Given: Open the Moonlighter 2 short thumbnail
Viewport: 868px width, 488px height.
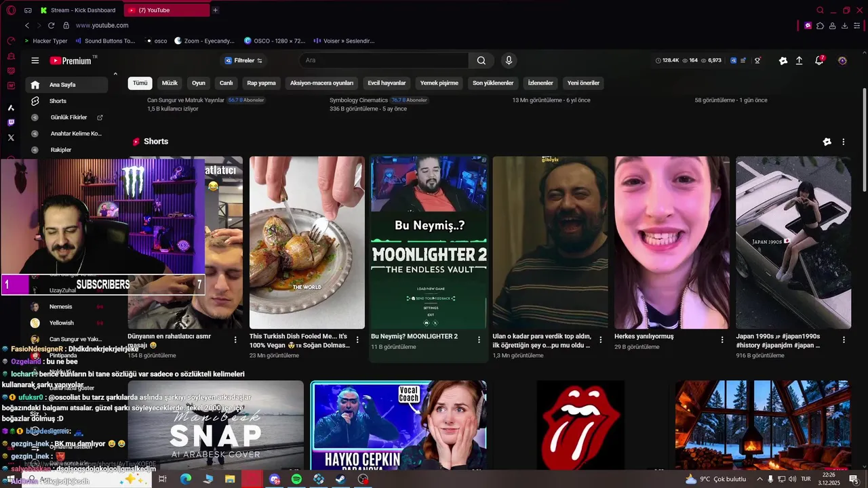Looking at the screenshot, I should tap(429, 243).
